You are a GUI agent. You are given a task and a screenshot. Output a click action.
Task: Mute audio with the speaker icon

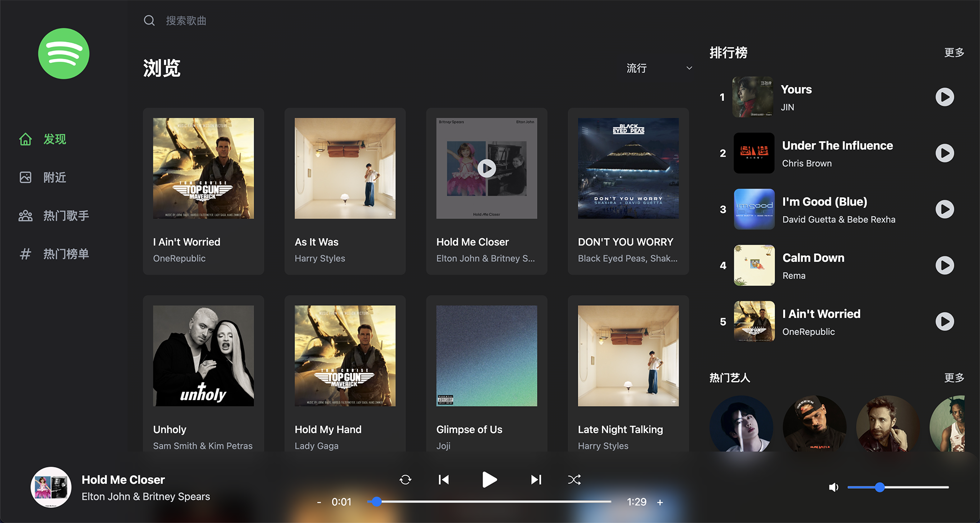pos(834,487)
